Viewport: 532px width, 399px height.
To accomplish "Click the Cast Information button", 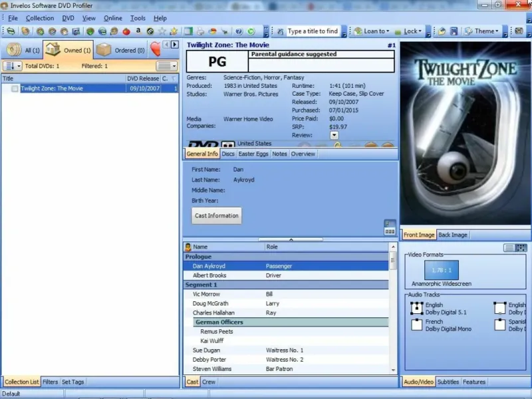I will (217, 215).
